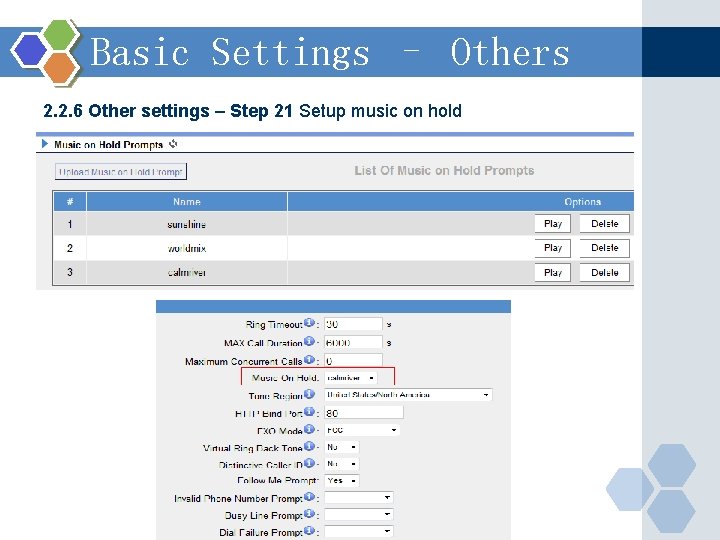Open the Ring Timeout info icon
720x540 pixels.
(x=309, y=322)
